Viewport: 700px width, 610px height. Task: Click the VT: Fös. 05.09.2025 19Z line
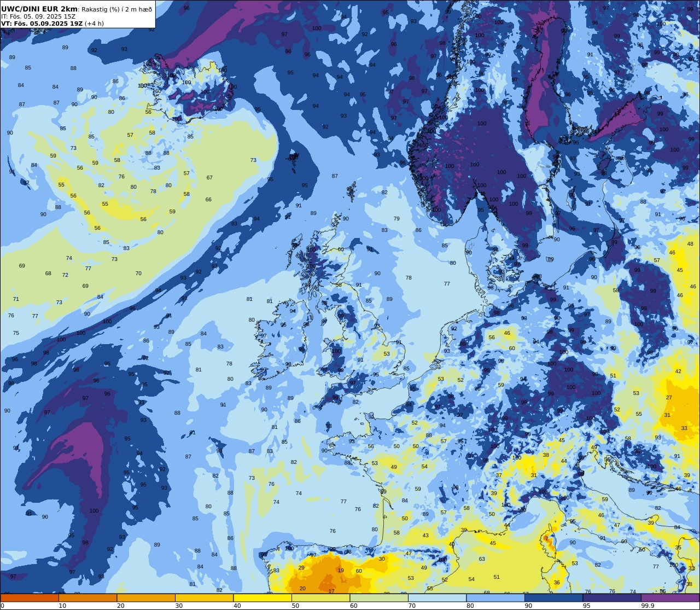[42, 24]
